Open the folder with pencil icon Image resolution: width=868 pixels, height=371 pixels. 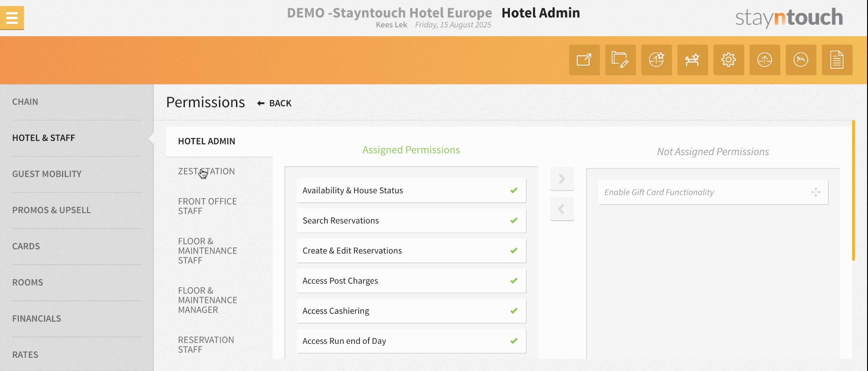[x=620, y=60]
